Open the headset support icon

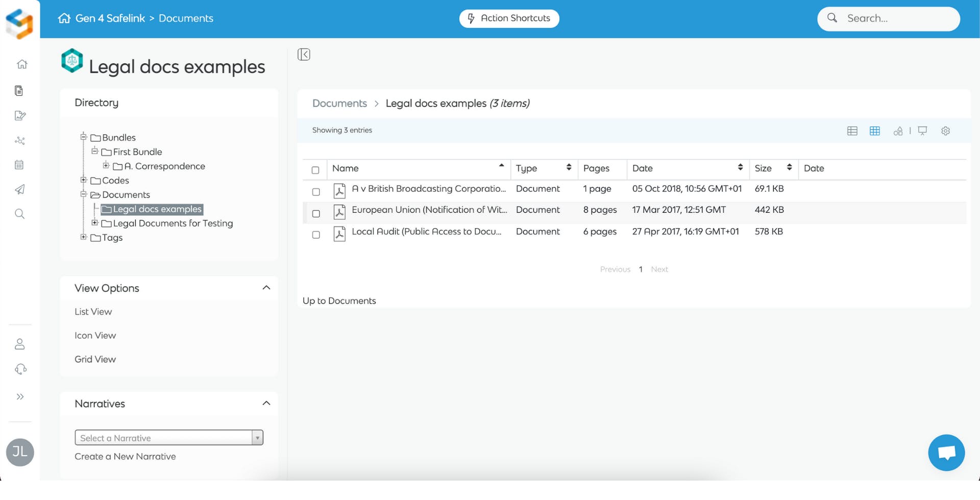20,369
